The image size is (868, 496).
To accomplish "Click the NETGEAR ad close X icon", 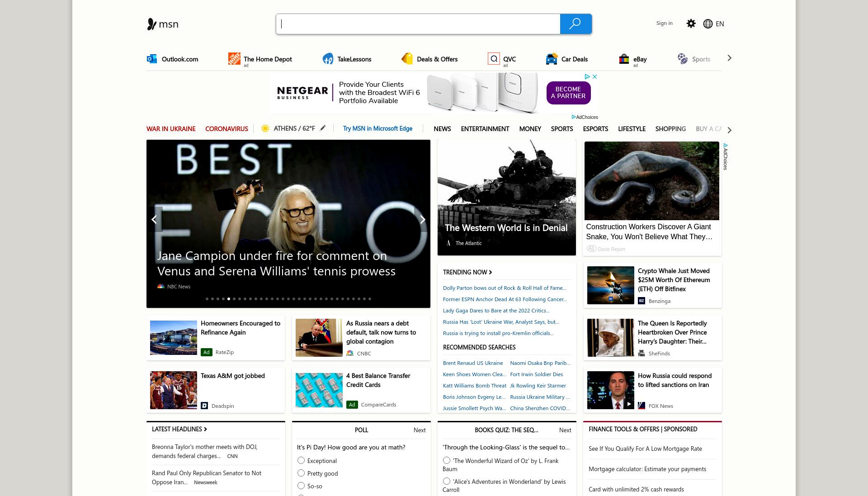I will tap(594, 76).
